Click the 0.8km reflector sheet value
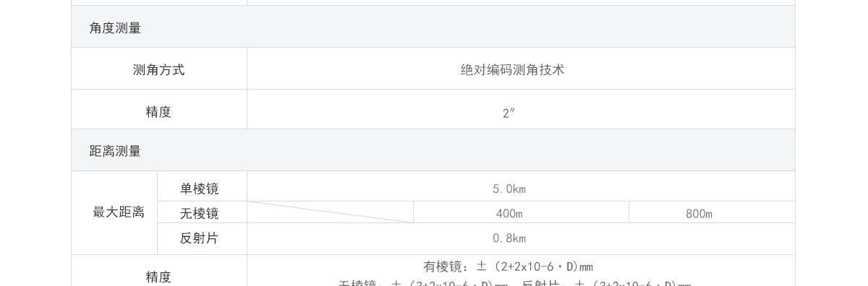 point(509,238)
